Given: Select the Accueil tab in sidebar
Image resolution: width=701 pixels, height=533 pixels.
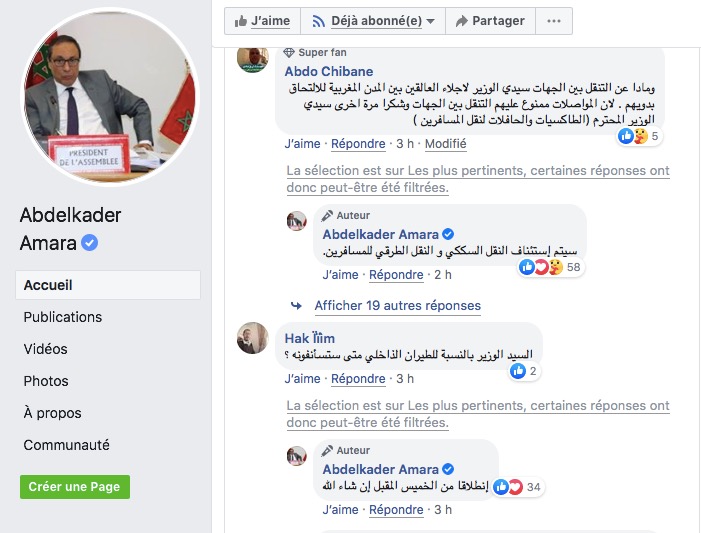Looking at the screenshot, I should tap(108, 285).
